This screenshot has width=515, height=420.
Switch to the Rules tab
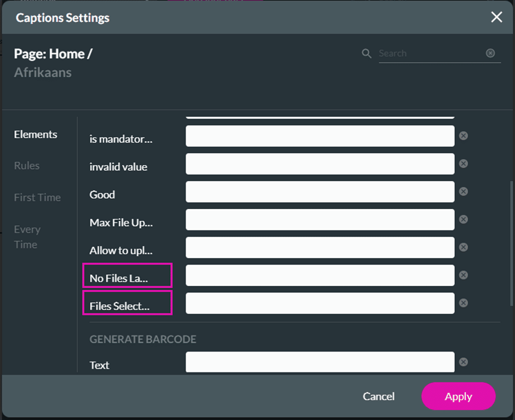(x=27, y=166)
